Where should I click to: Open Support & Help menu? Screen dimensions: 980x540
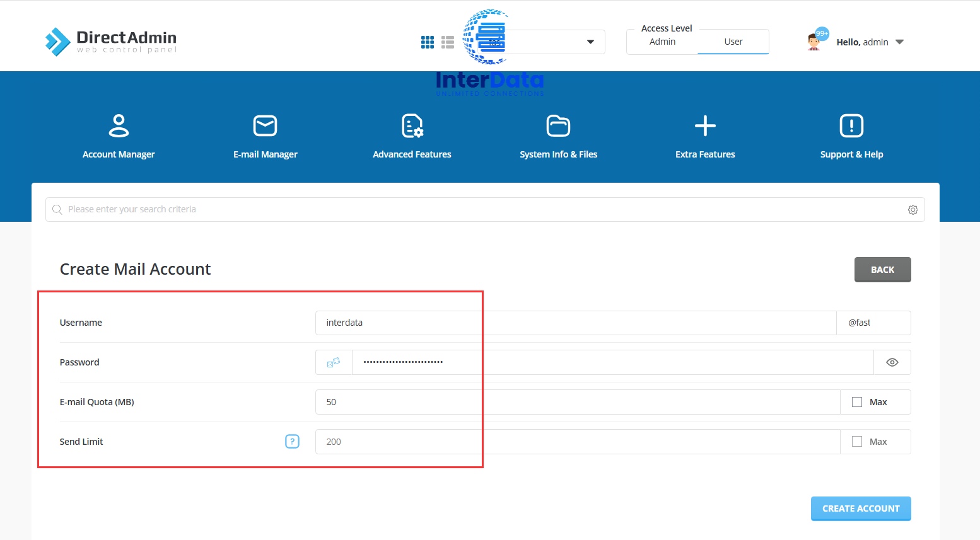coord(851,135)
